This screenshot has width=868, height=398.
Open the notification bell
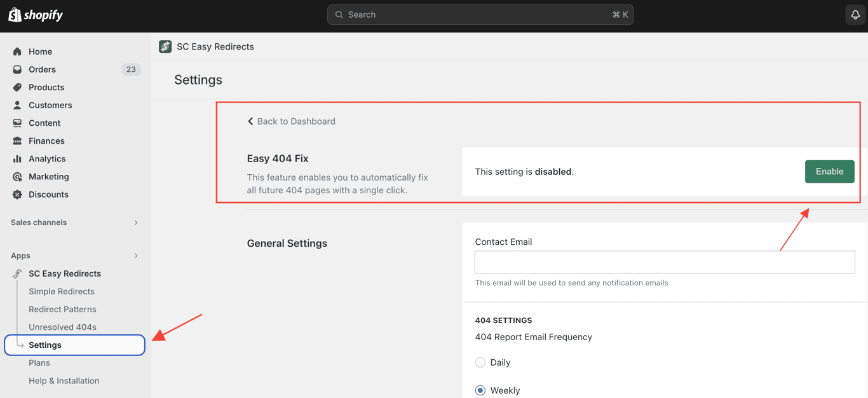tap(854, 14)
